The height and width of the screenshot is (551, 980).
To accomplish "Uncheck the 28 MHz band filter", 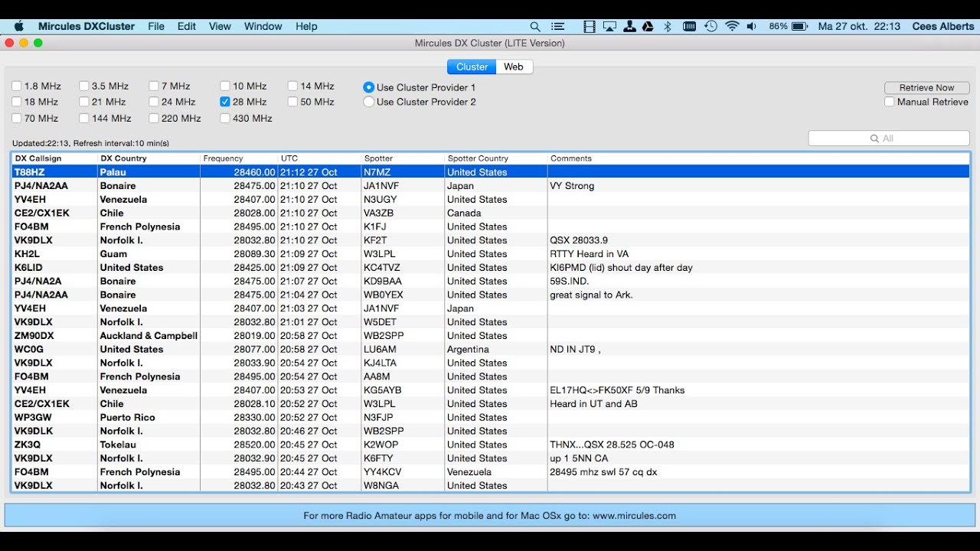I will point(225,102).
